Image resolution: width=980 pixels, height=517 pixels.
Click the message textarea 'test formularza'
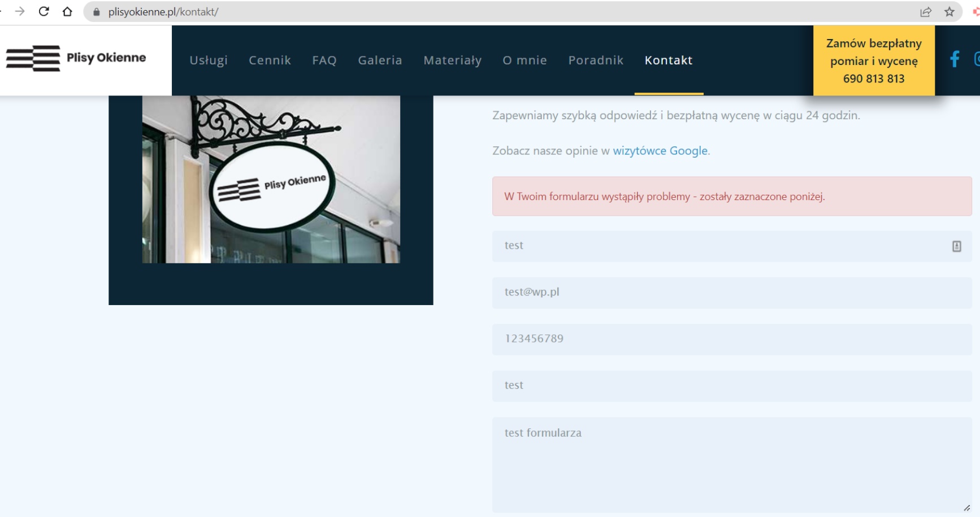tap(732, 464)
